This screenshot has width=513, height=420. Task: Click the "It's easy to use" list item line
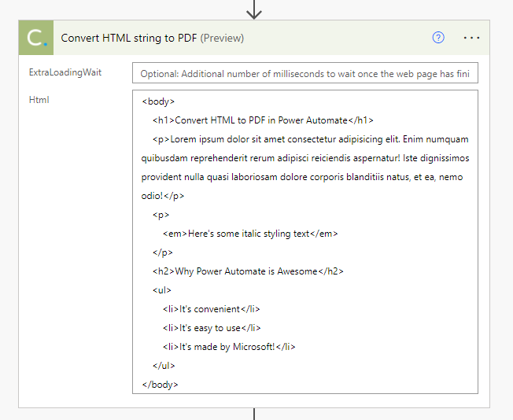pos(211,328)
